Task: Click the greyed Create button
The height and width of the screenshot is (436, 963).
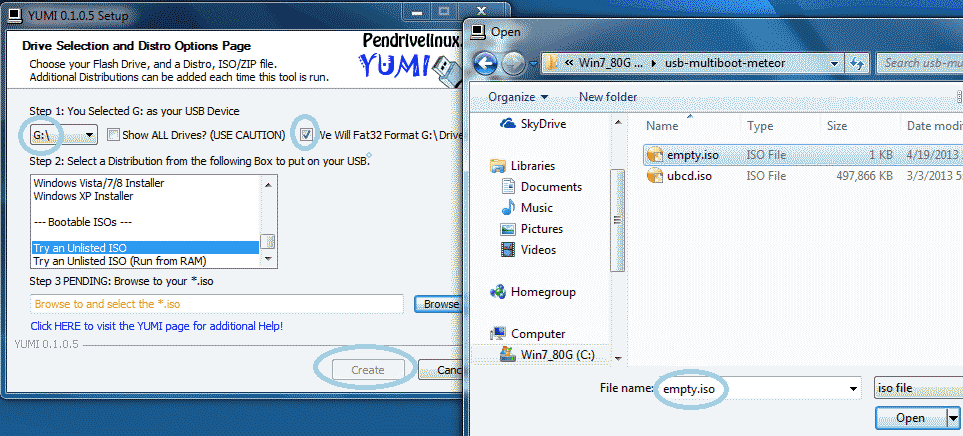Action: 368,370
